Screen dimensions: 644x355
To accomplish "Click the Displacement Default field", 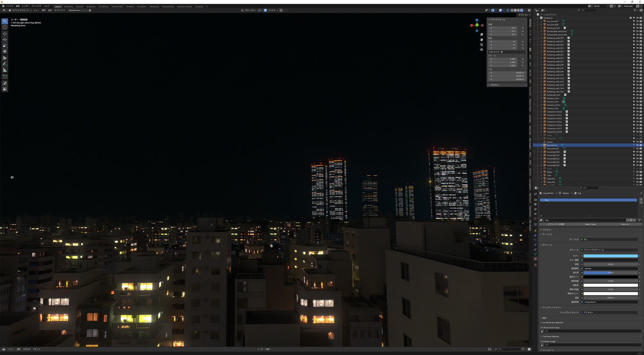I will click(610, 312).
